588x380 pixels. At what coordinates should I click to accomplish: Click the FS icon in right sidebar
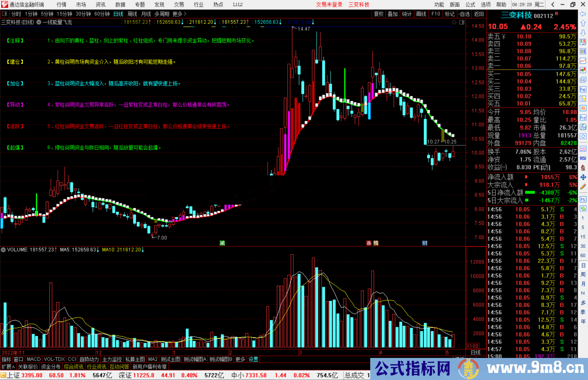point(583,199)
